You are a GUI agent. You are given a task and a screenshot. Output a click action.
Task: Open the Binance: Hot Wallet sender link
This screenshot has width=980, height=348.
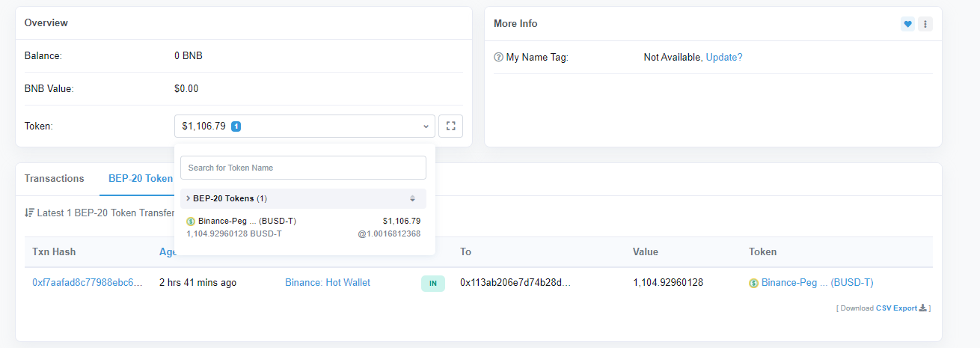coord(327,283)
